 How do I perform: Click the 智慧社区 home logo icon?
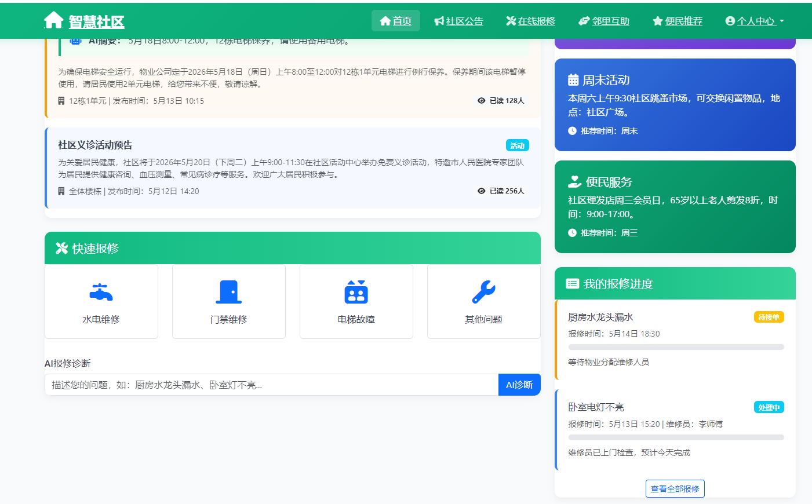[53, 19]
